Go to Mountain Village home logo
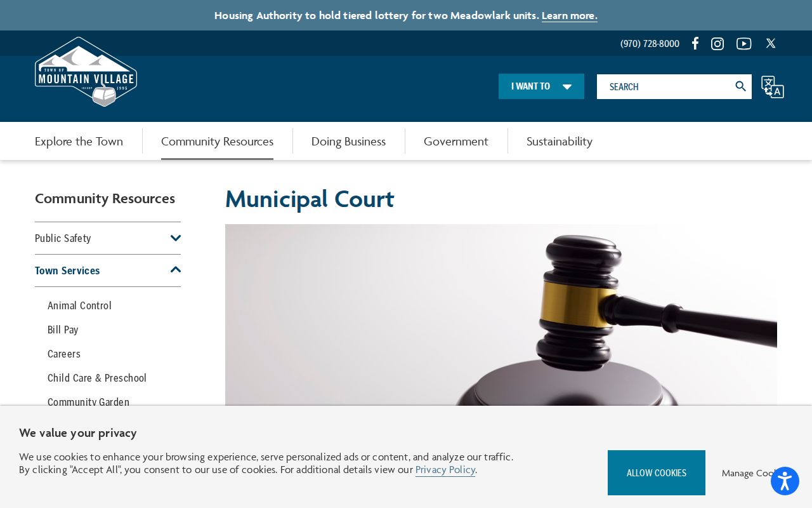The width and height of the screenshot is (812, 508). click(x=86, y=72)
